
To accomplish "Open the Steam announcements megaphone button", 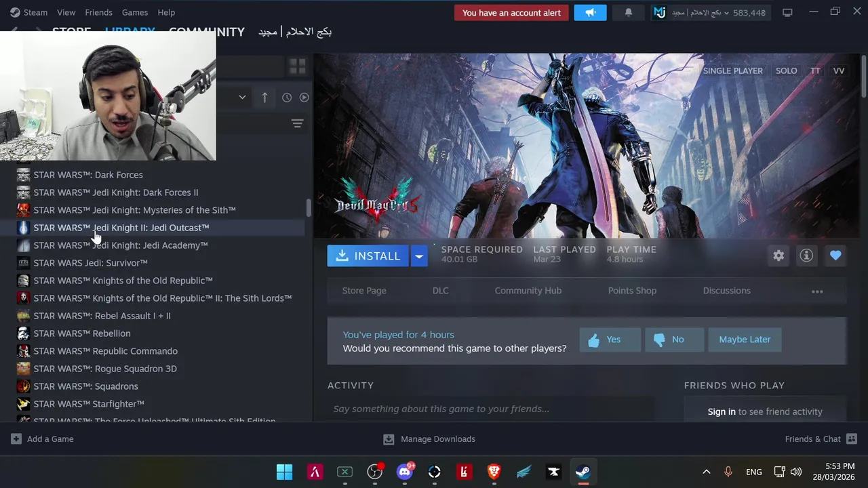I will tap(590, 12).
